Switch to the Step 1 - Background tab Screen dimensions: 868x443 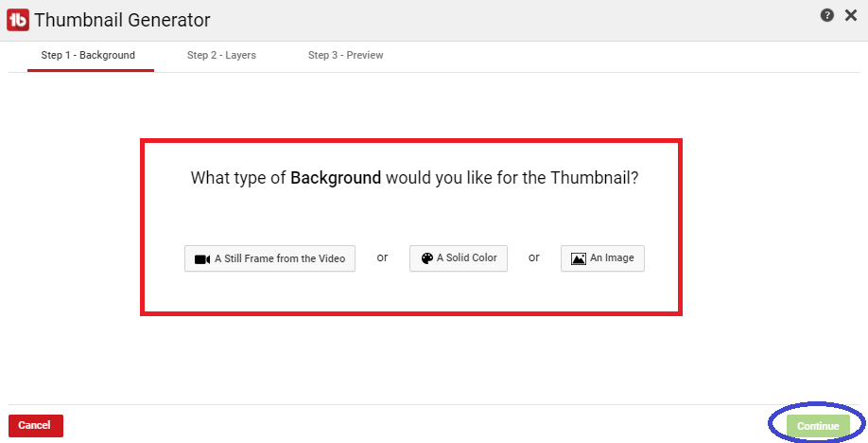coord(88,55)
